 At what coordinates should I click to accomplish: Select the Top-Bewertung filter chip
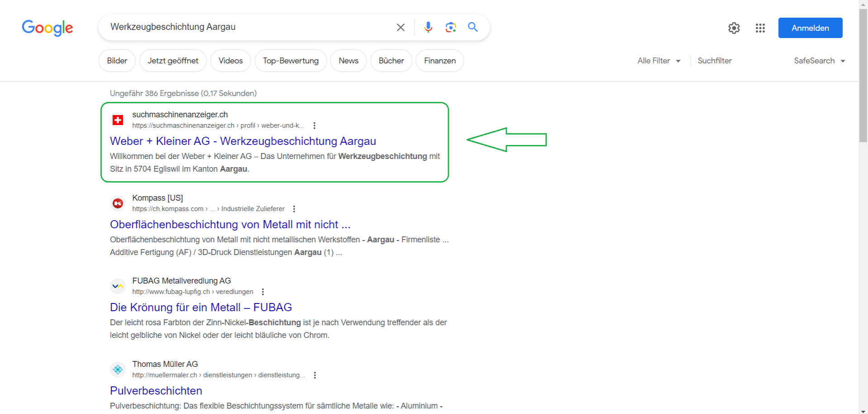[x=291, y=61]
